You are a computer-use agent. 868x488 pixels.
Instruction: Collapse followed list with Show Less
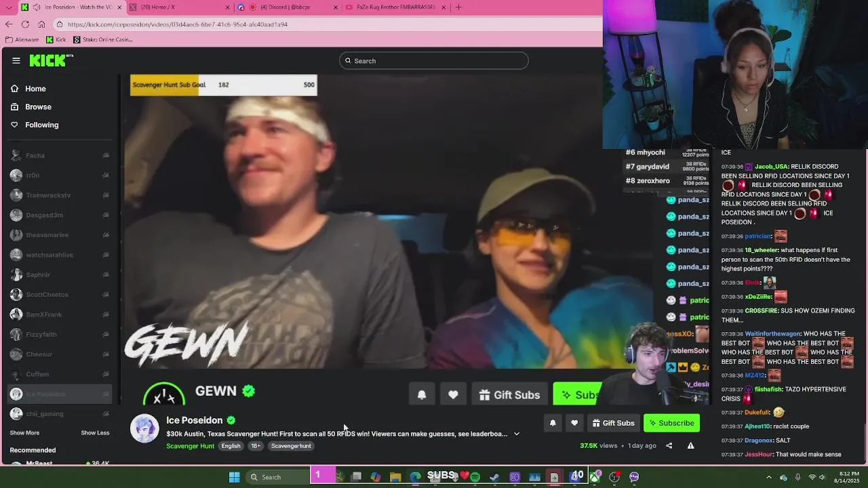tap(95, 433)
